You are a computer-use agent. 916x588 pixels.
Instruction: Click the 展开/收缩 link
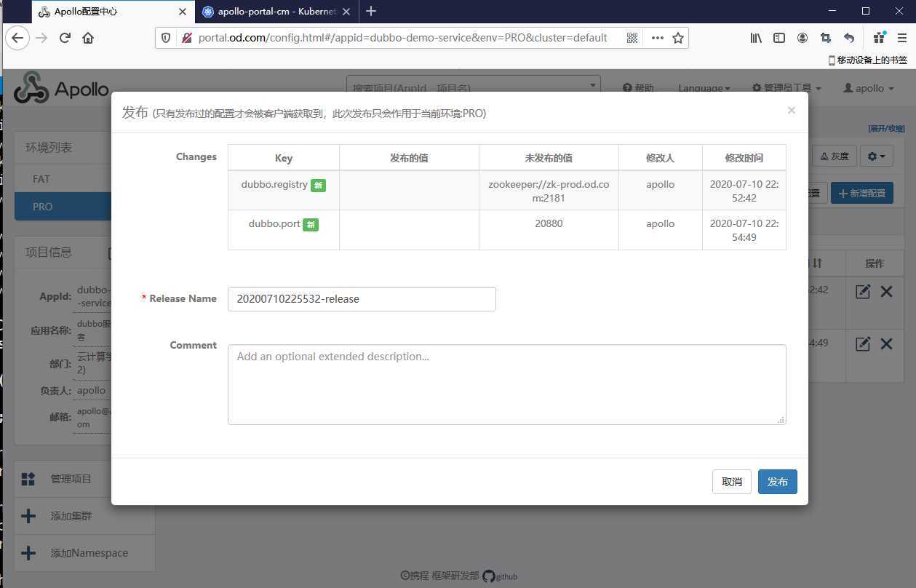(886, 128)
